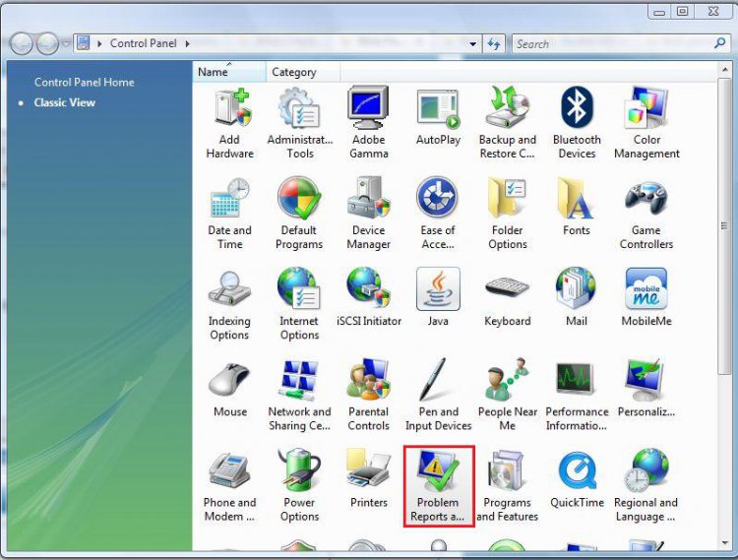Open Pen and Input Devices

[438, 396]
